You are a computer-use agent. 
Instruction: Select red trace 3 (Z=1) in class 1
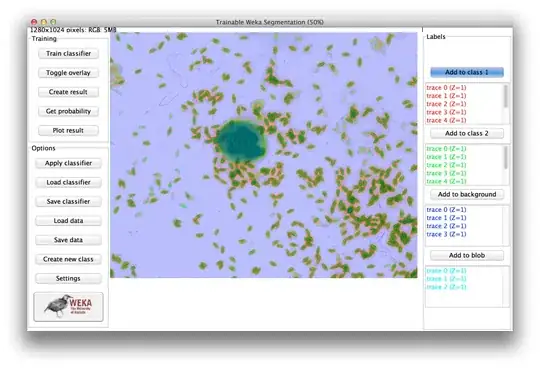click(x=446, y=112)
